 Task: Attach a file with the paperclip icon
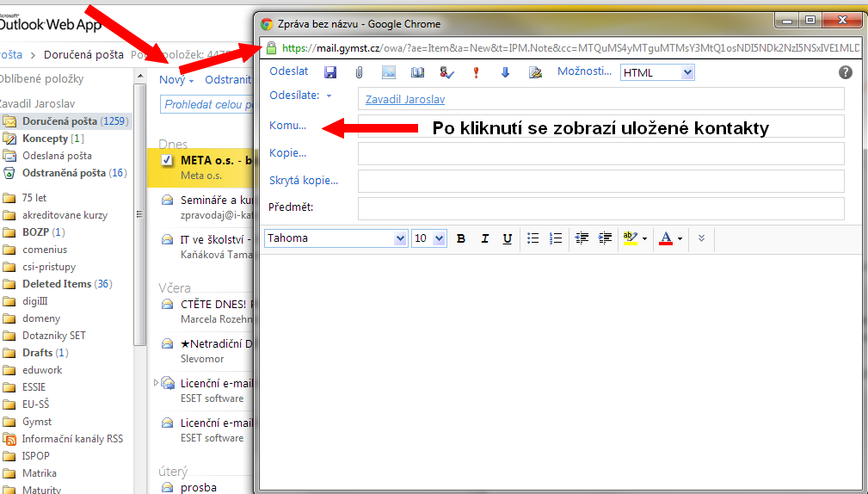pyautogui.click(x=360, y=72)
